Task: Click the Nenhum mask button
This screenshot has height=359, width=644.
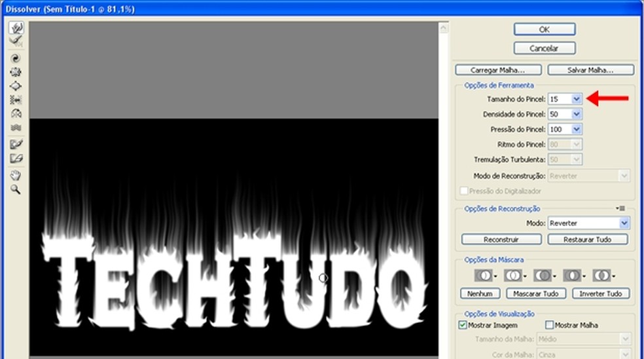Action: [x=480, y=293]
